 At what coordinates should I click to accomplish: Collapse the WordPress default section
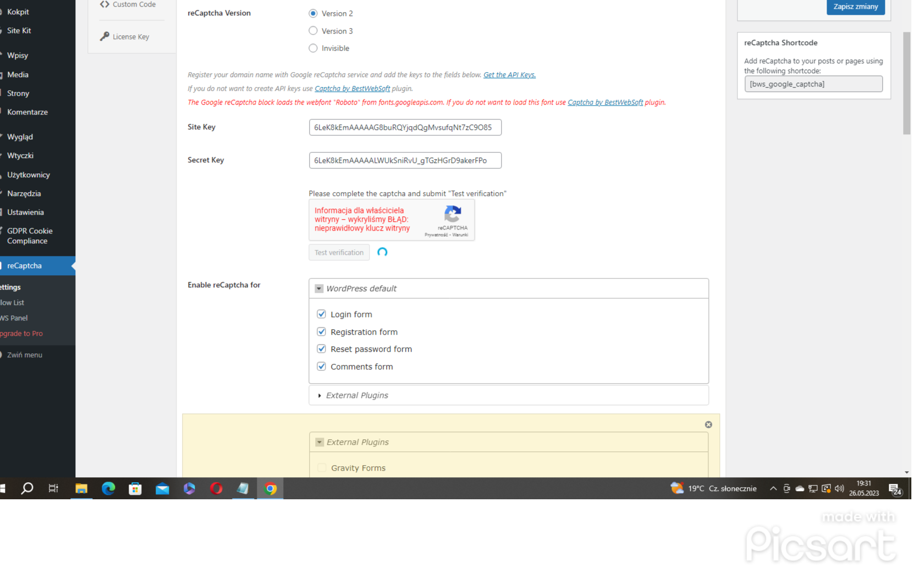tap(319, 288)
